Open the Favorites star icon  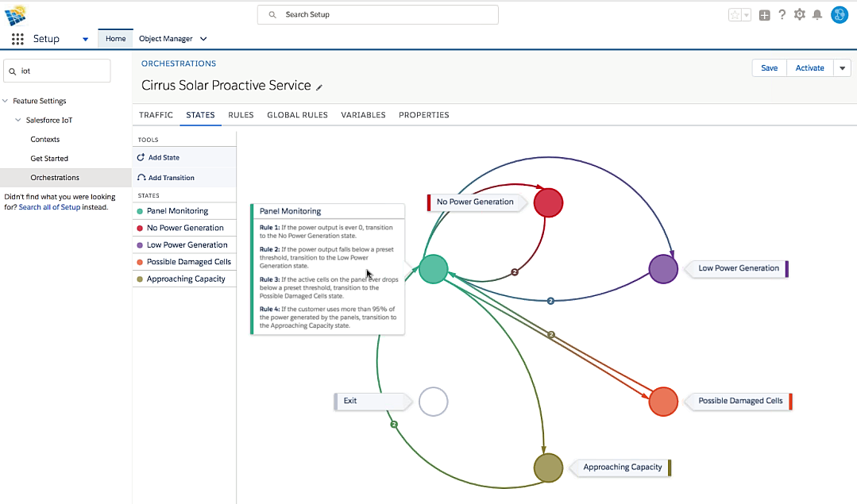(x=735, y=15)
